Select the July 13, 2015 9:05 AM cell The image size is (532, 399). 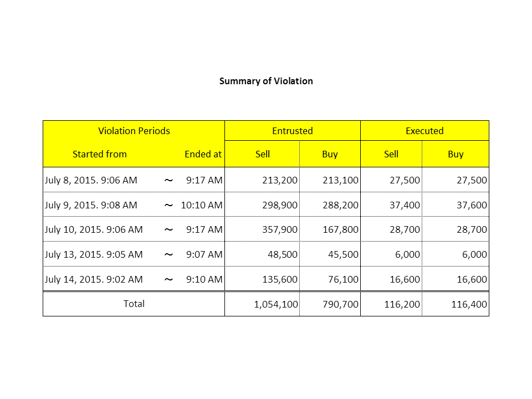pyautogui.click(x=94, y=254)
